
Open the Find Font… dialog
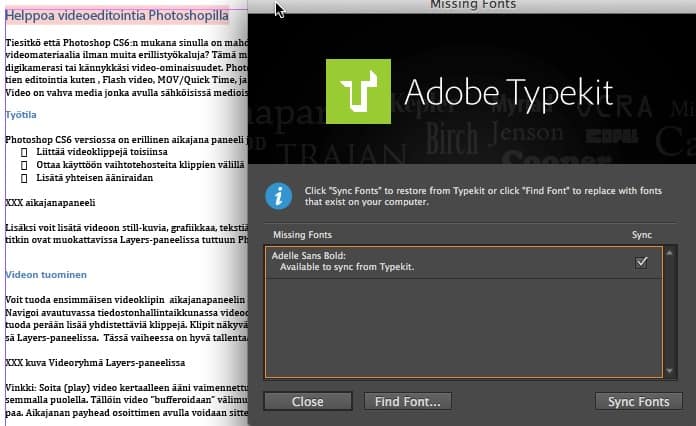pyautogui.click(x=407, y=401)
